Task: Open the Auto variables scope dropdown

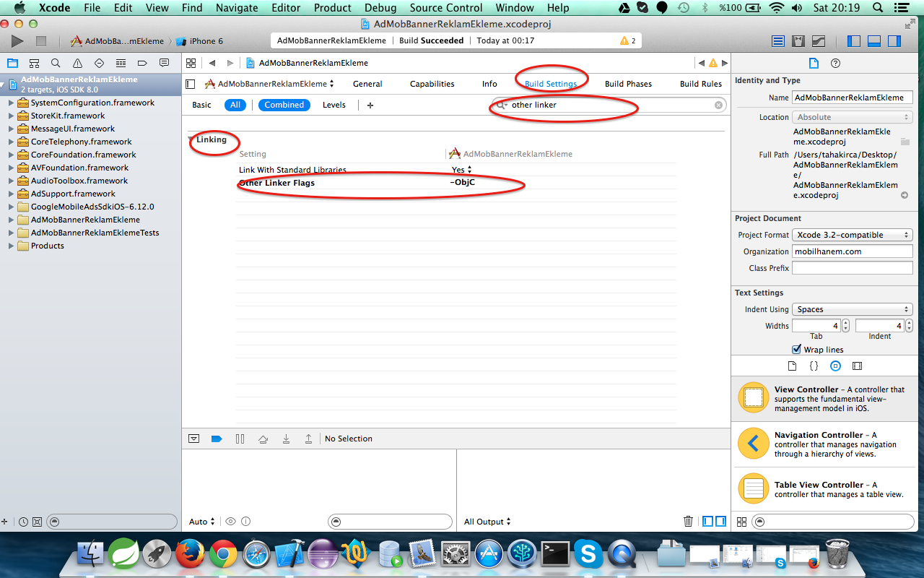Action: 202,522
